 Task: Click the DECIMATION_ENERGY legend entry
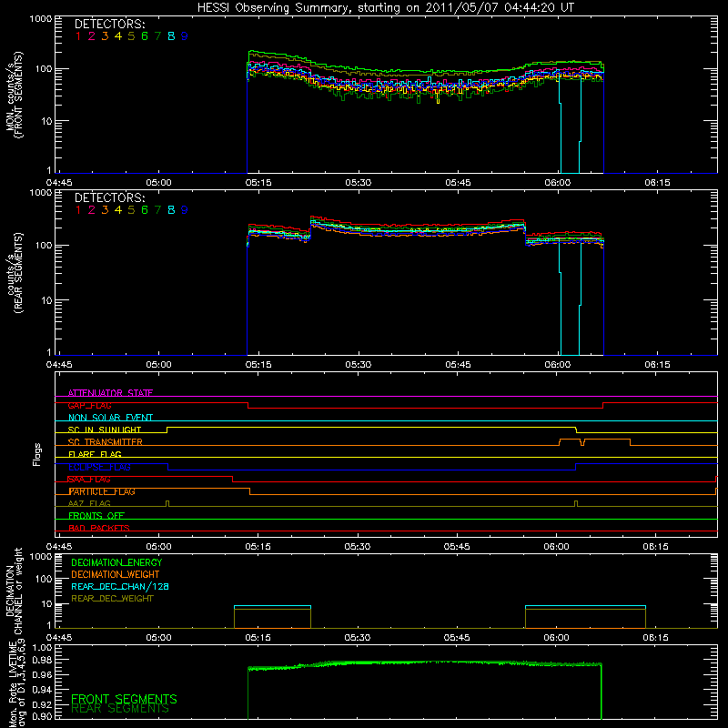coord(116,562)
